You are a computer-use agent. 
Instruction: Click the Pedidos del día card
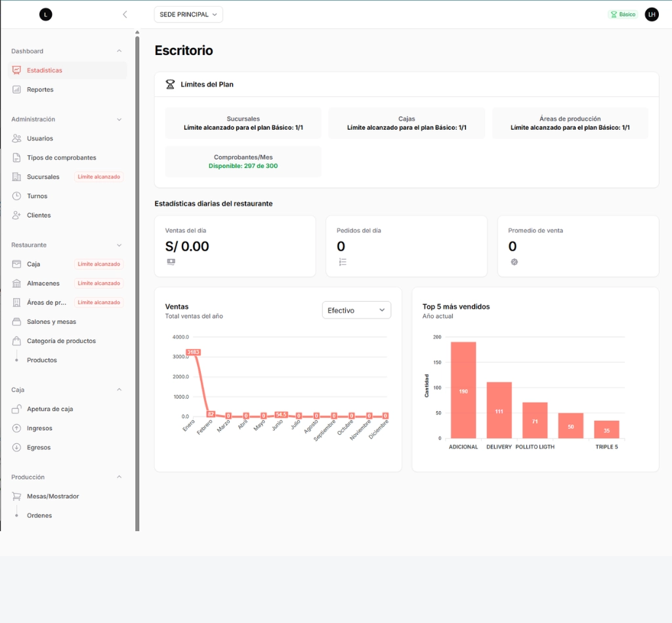[406, 246]
